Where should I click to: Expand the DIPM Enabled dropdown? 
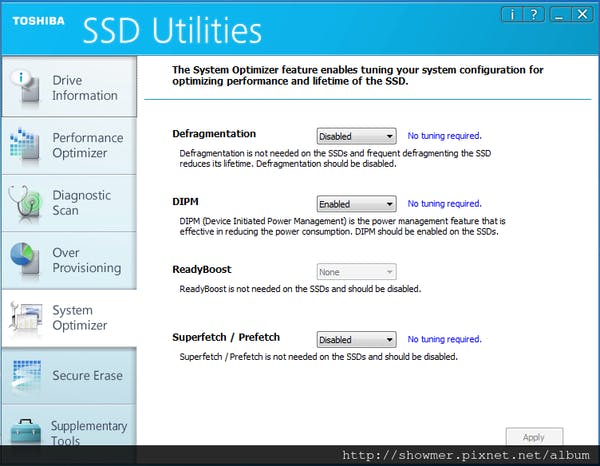(x=356, y=204)
